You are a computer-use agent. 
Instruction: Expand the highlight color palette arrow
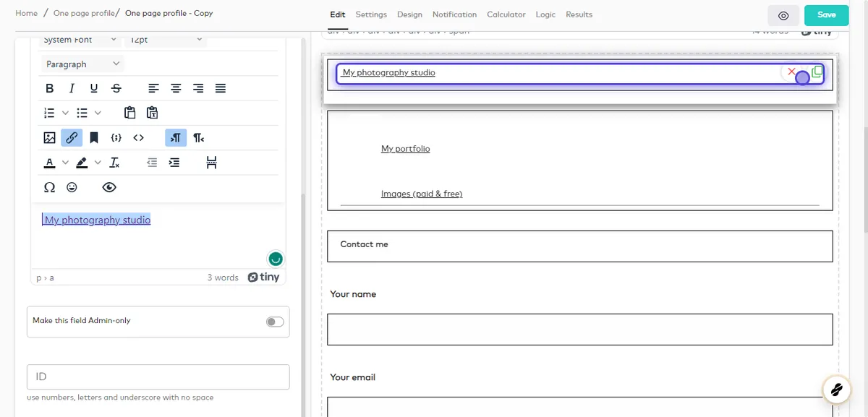click(x=98, y=163)
